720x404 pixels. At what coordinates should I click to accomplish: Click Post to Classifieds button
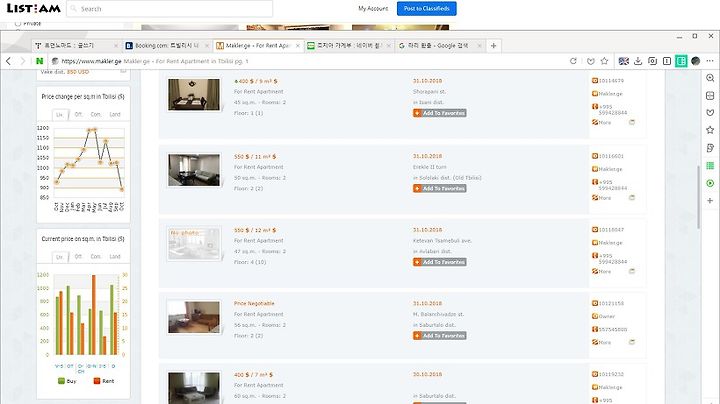click(x=427, y=9)
